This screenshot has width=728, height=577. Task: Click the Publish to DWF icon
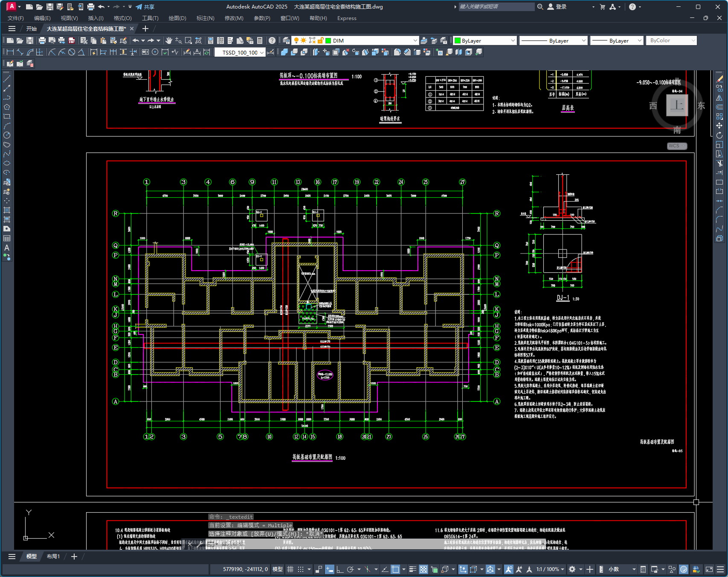[x=72, y=40]
